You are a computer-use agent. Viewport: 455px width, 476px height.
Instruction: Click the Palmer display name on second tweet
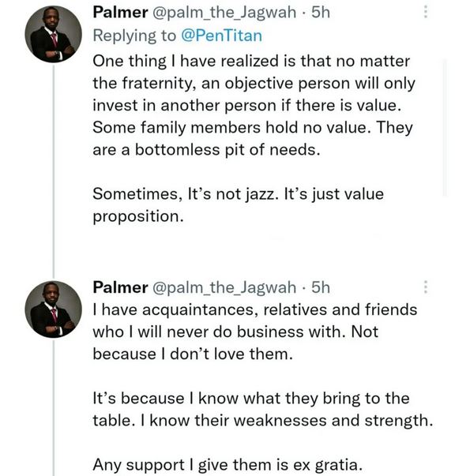pos(121,287)
